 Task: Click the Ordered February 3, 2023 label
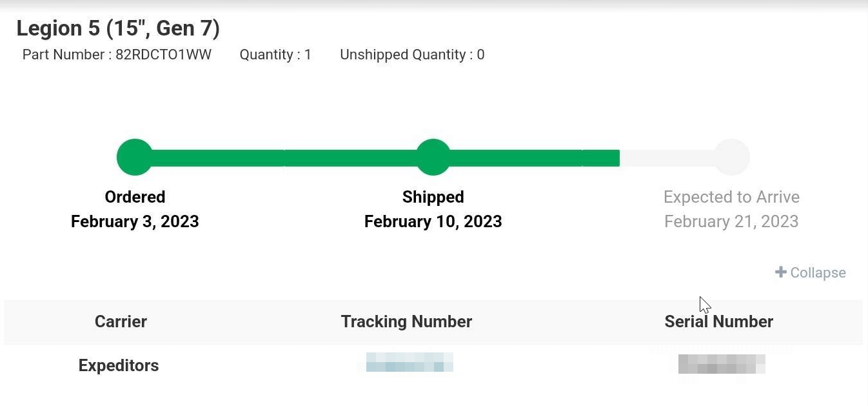(135, 209)
